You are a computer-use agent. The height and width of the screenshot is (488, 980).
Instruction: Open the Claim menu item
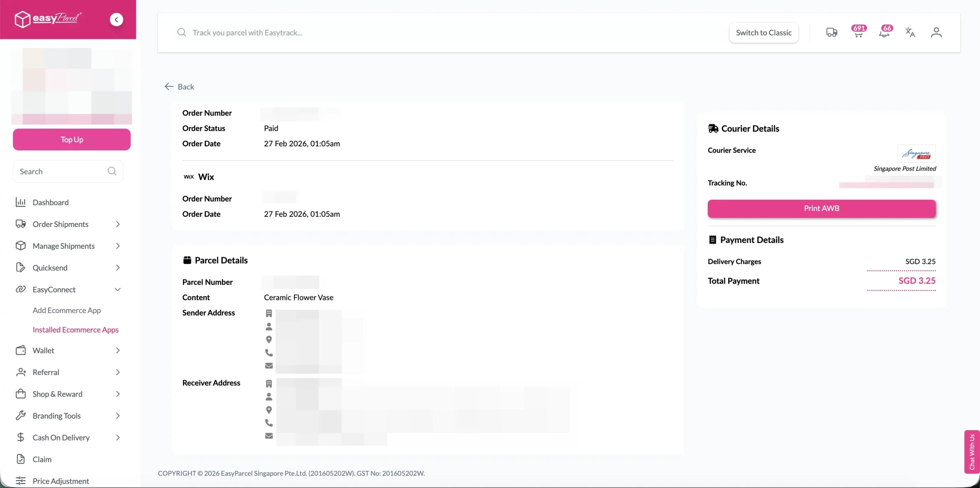point(42,459)
